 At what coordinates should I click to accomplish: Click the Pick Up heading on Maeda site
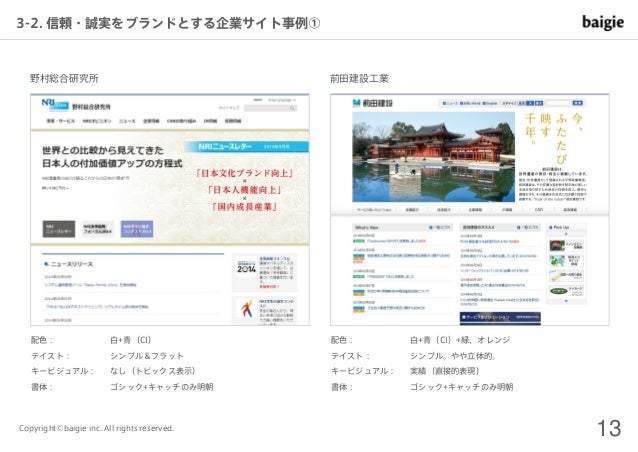pos(561,227)
